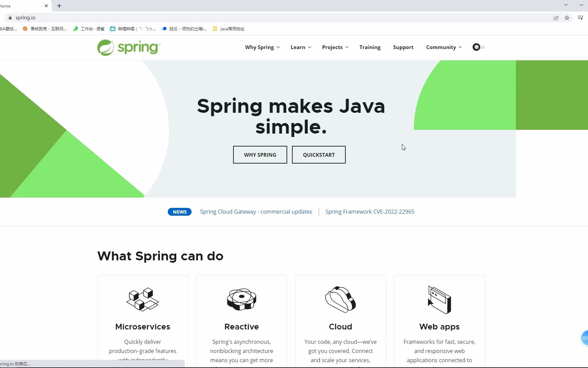Screen dimensions: 588x368
Task: Select the Training menu item
Action: click(370, 47)
